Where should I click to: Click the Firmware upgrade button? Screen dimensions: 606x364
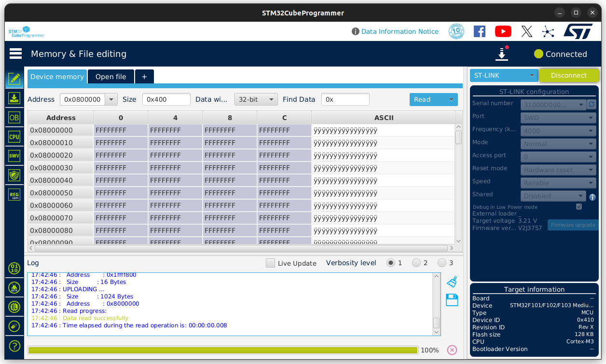573,225
